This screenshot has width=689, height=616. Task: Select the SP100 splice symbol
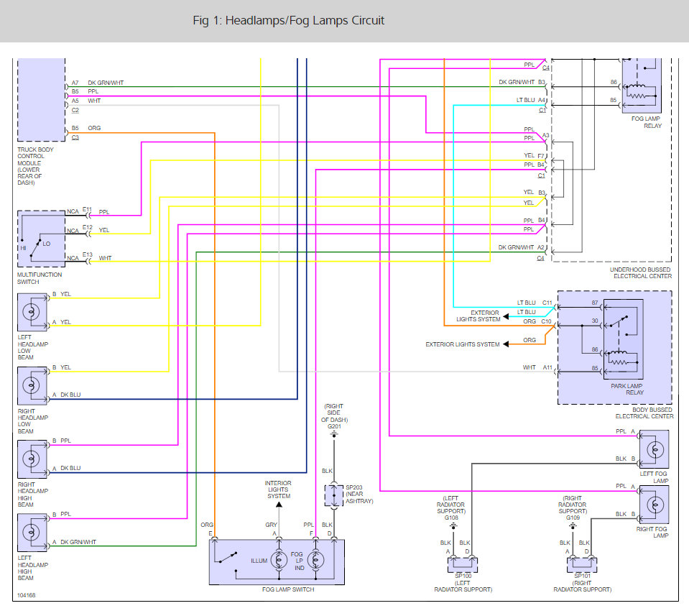point(463,564)
